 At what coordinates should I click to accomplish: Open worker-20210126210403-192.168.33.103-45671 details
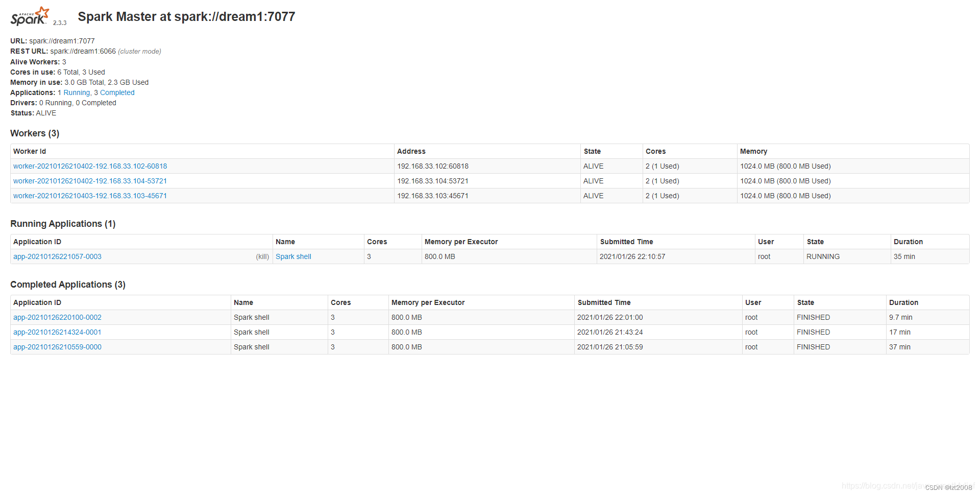tap(90, 196)
